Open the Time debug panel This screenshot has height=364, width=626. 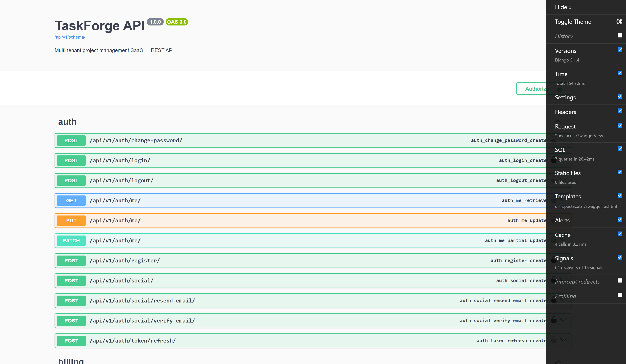pyautogui.click(x=561, y=74)
